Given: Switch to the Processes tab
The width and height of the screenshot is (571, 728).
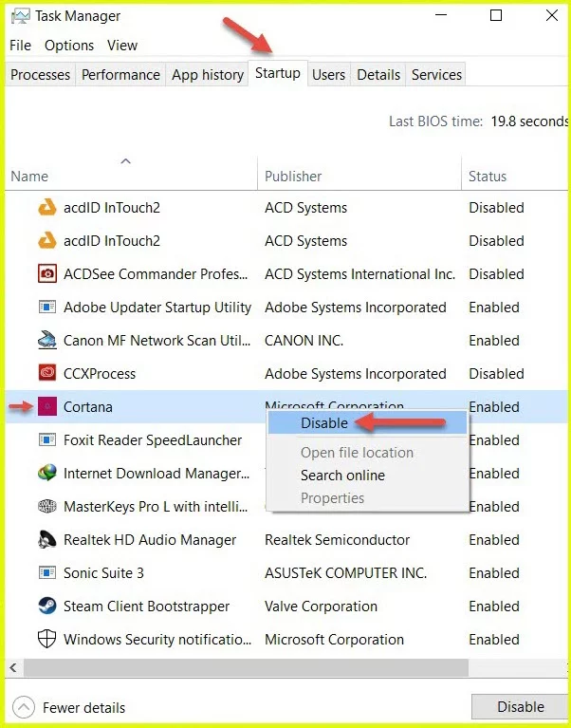Looking at the screenshot, I should (x=41, y=75).
